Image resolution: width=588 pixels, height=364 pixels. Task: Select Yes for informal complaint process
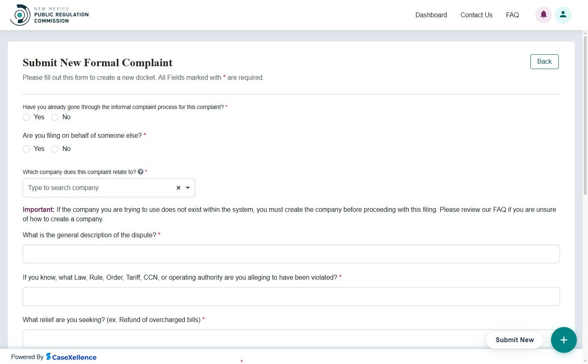[x=26, y=117]
